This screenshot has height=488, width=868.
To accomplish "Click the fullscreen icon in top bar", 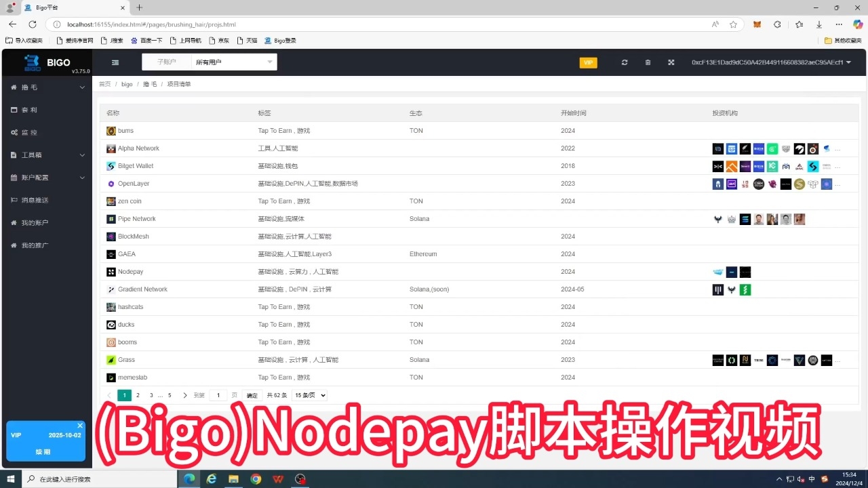I will (671, 62).
